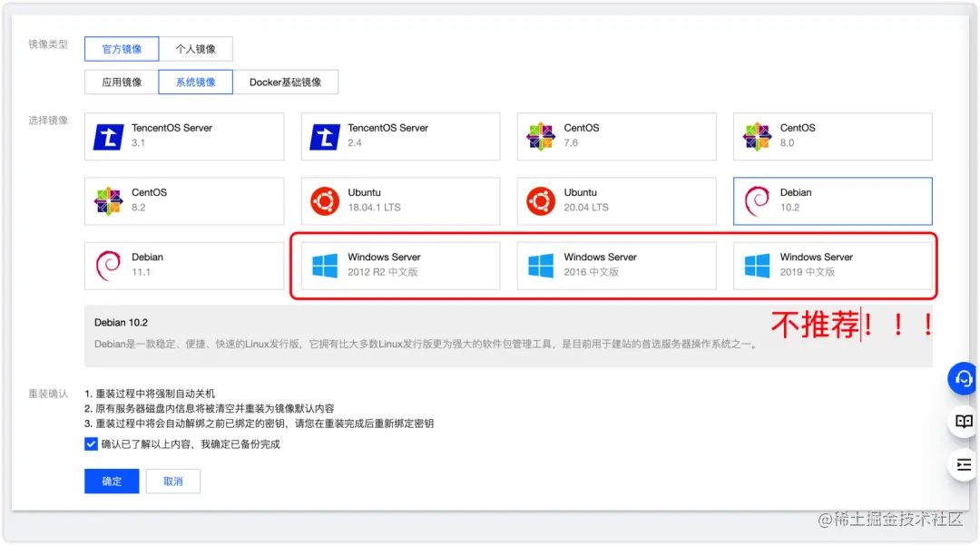The image size is (980, 545).
Task: Choose the TencentOS Server 3.1 image card
Action: coord(184,137)
